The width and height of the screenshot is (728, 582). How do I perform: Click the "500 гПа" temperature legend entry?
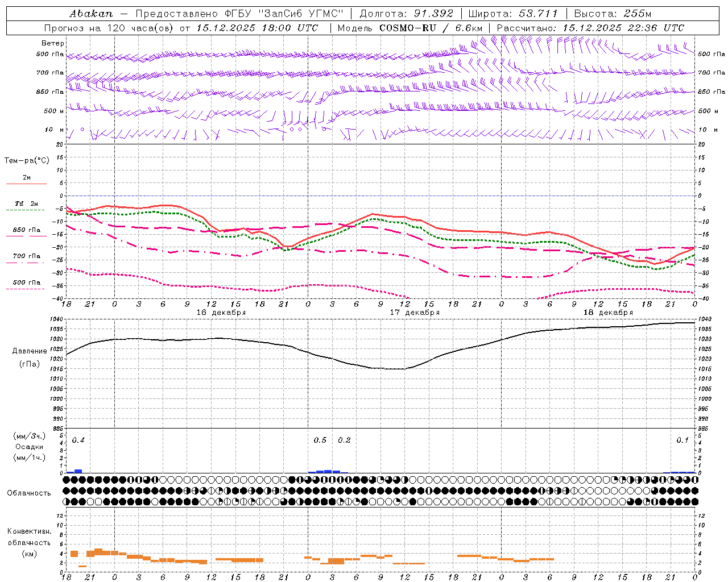click(x=26, y=282)
